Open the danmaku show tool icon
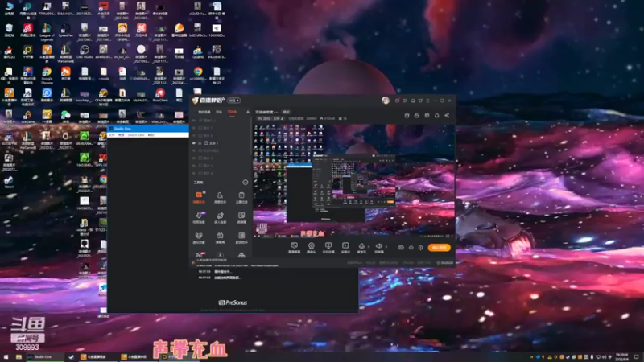This screenshot has height=362, width=644. click(x=220, y=237)
